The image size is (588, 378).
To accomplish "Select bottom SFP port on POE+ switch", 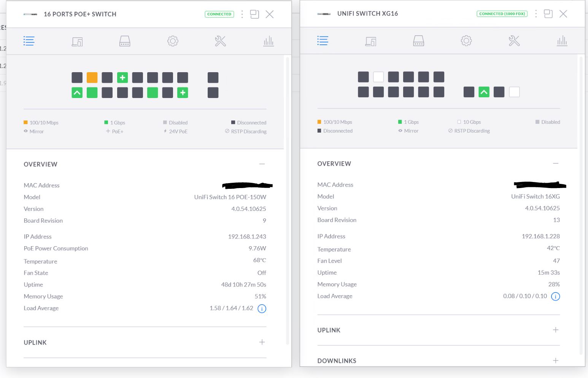I will click(213, 93).
